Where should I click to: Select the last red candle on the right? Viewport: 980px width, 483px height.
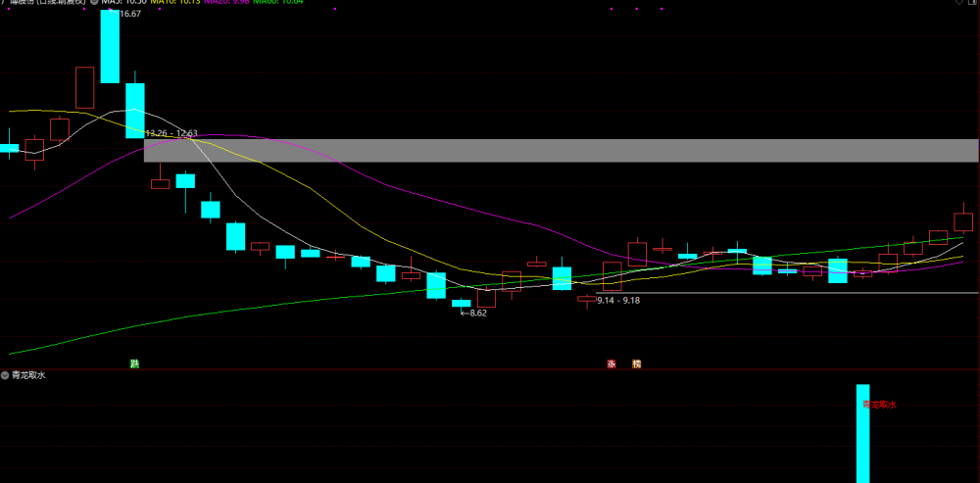coord(963,221)
